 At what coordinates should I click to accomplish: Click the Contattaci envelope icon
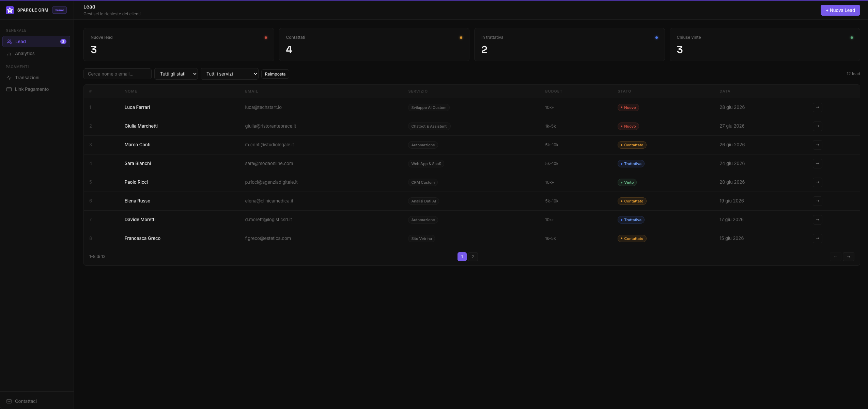click(9, 401)
